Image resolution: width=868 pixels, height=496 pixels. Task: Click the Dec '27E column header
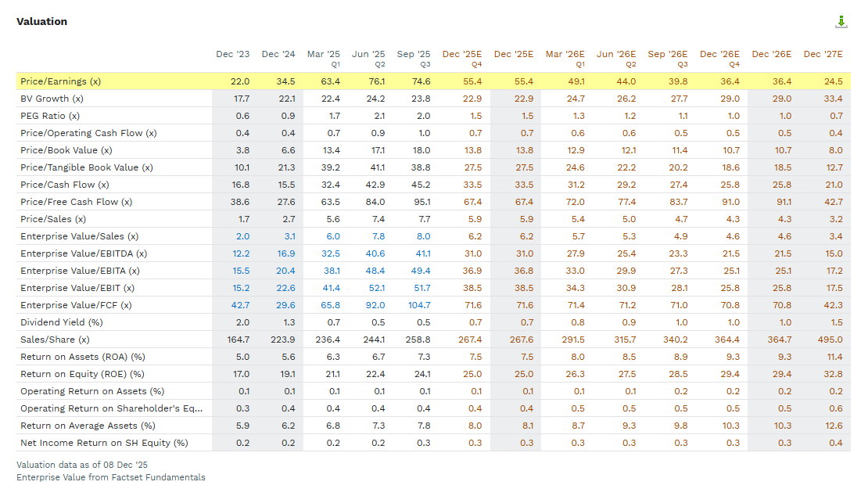[x=823, y=54]
